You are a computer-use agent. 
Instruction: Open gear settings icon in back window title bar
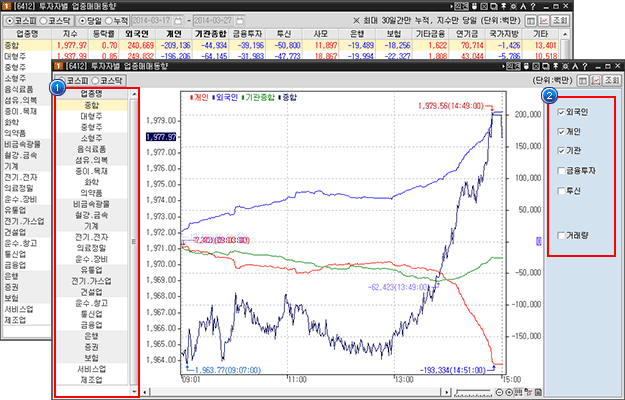coord(513,6)
